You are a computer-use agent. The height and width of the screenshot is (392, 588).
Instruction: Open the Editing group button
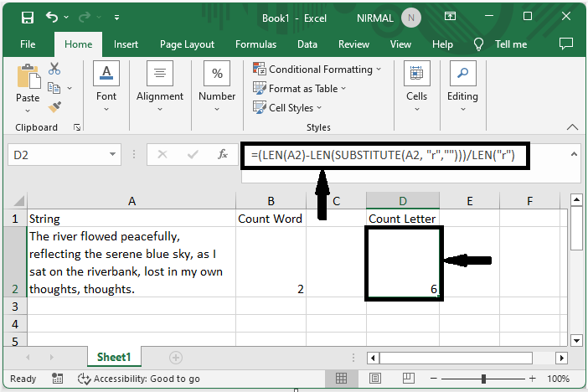click(x=462, y=86)
